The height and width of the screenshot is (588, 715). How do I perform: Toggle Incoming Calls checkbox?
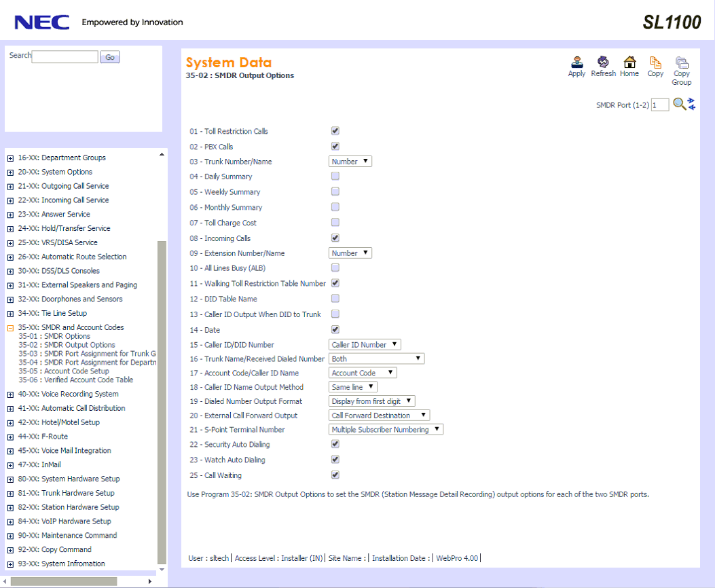pyautogui.click(x=335, y=238)
